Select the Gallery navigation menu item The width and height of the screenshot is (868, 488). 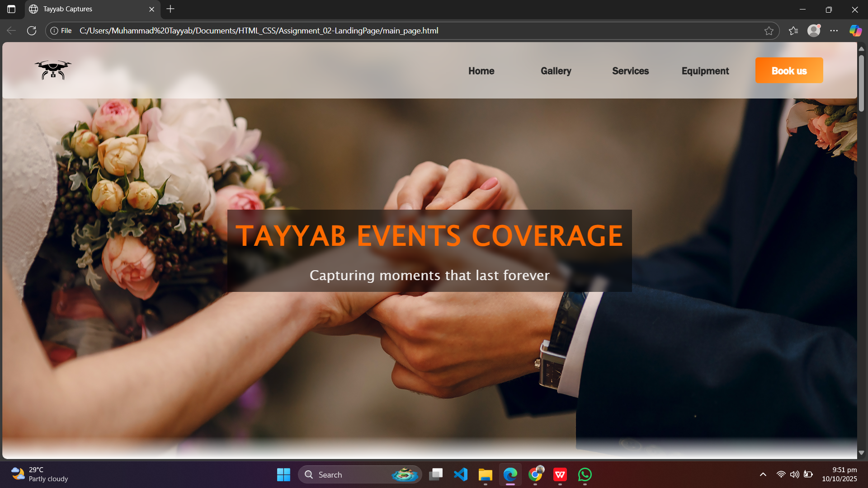[556, 70]
